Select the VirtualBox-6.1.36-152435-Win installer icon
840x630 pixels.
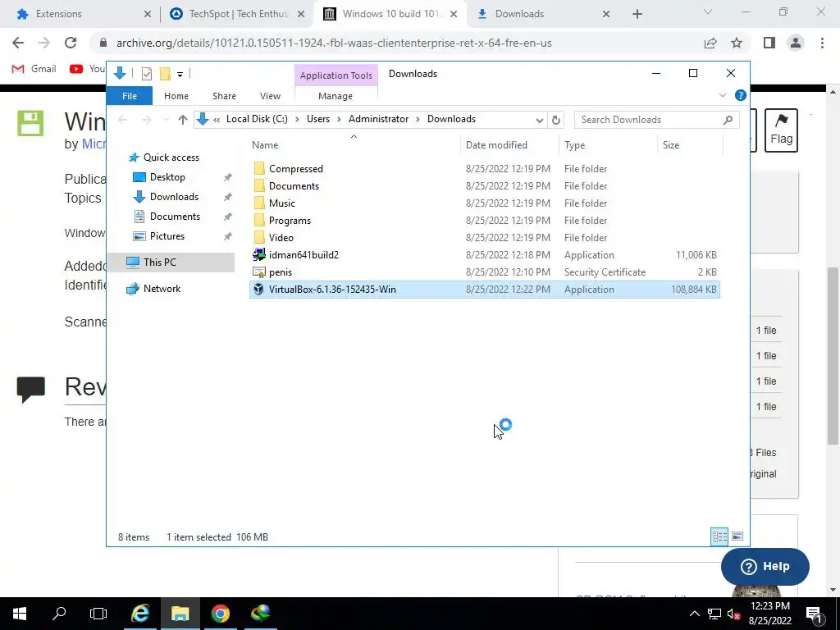258,290
